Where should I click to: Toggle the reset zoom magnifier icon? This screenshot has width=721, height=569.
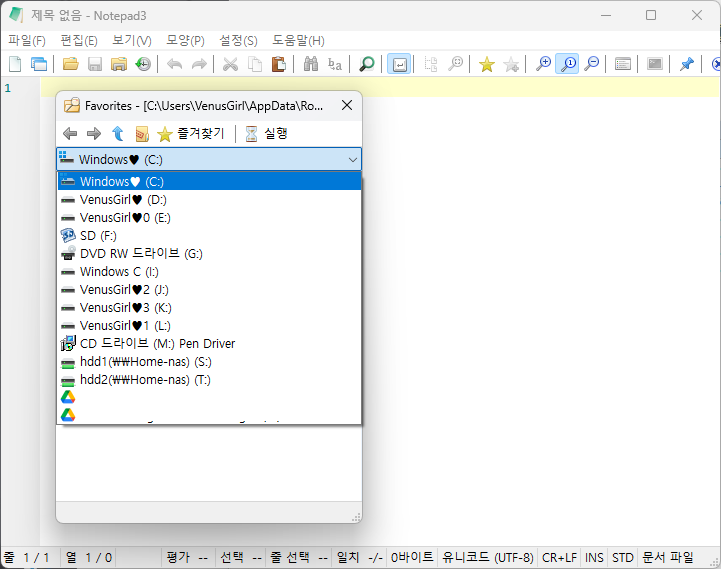pos(568,64)
